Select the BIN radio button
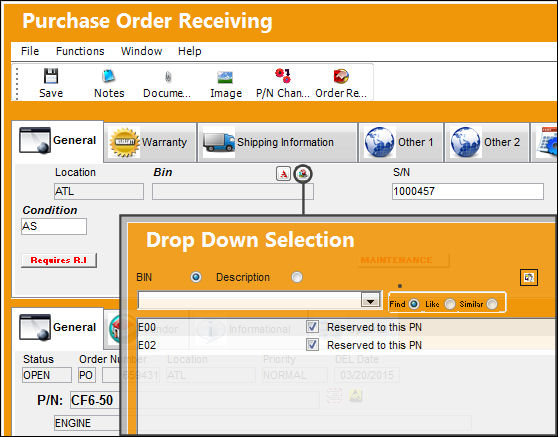558x437 pixels. click(196, 277)
